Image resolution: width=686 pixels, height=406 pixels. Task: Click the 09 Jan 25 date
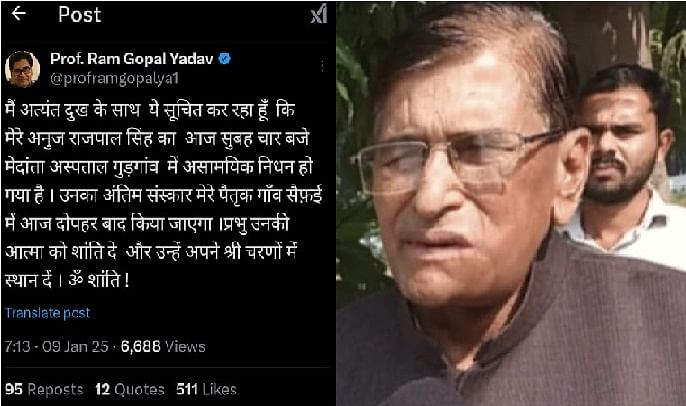[75, 347]
